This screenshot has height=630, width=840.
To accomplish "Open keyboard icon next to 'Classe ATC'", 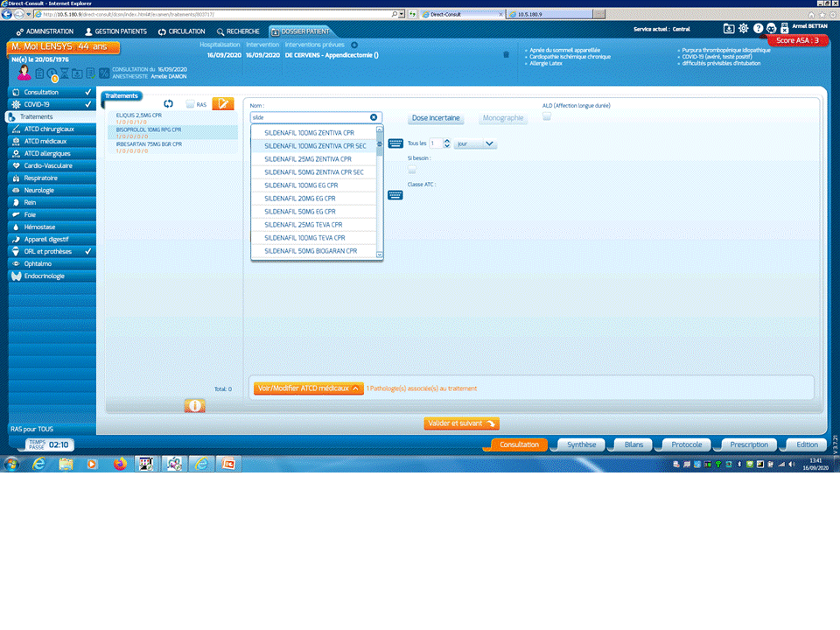I will 395,195.
